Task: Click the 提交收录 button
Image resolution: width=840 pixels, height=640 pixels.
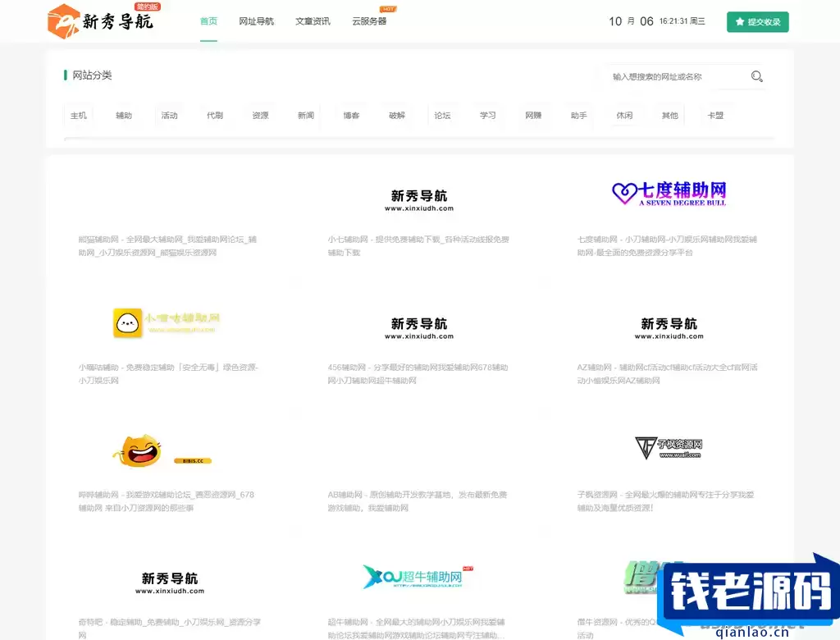Action: pyautogui.click(x=757, y=22)
